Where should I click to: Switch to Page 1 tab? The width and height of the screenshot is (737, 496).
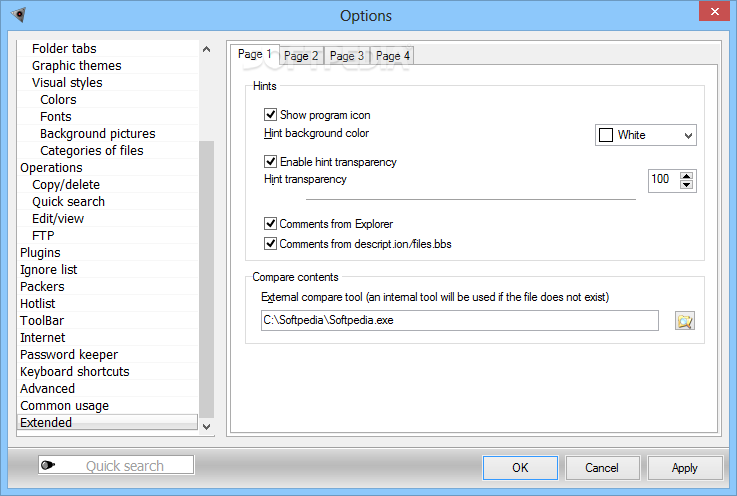pyautogui.click(x=255, y=55)
